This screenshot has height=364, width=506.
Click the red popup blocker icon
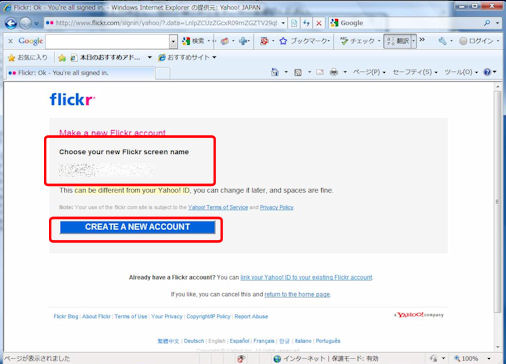(264, 41)
